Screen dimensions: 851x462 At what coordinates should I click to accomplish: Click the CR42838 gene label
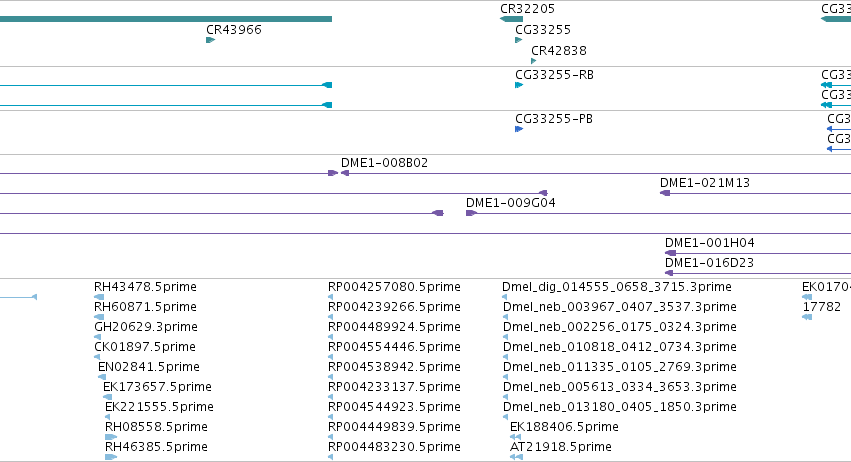pyautogui.click(x=558, y=50)
